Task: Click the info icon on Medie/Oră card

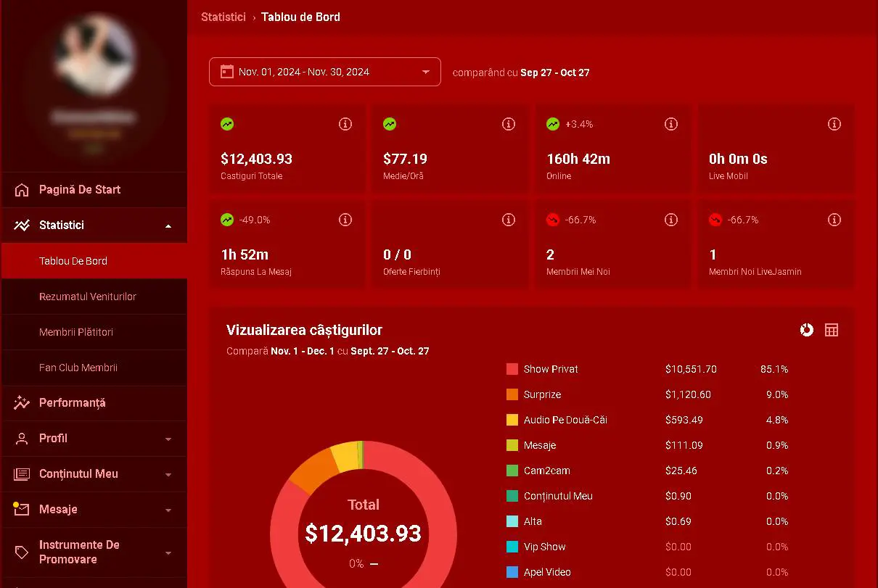Action: click(x=509, y=124)
